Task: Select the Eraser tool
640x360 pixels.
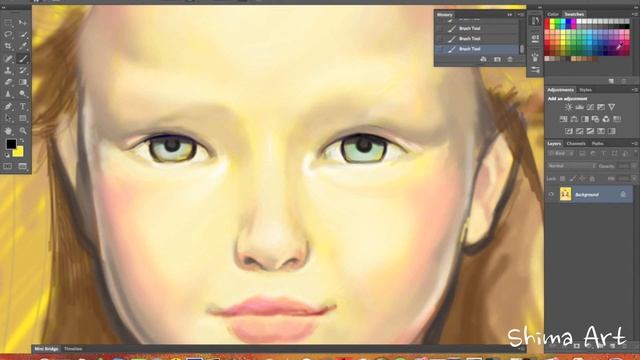Action: click(x=8, y=82)
